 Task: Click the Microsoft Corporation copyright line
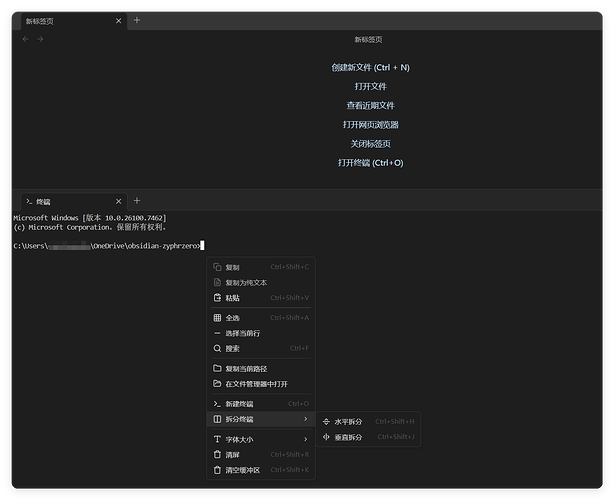[90, 227]
